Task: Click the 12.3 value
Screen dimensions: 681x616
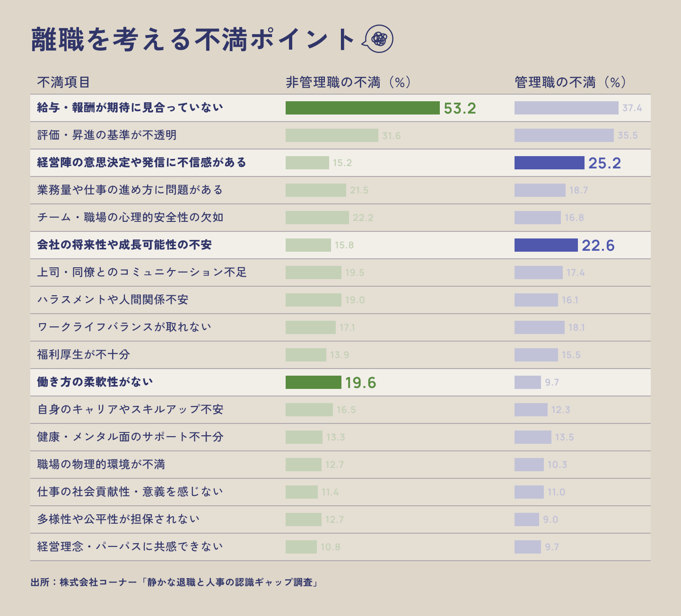Action: click(x=560, y=410)
